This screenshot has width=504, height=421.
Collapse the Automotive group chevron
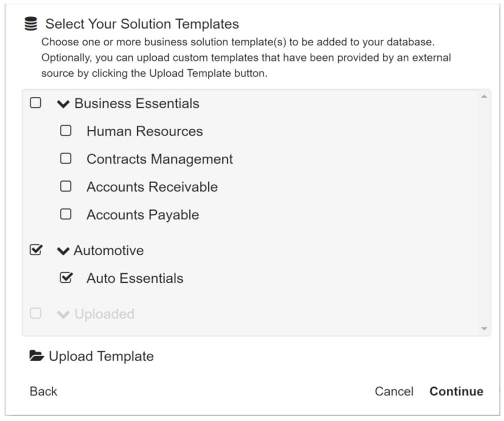pos(63,251)
